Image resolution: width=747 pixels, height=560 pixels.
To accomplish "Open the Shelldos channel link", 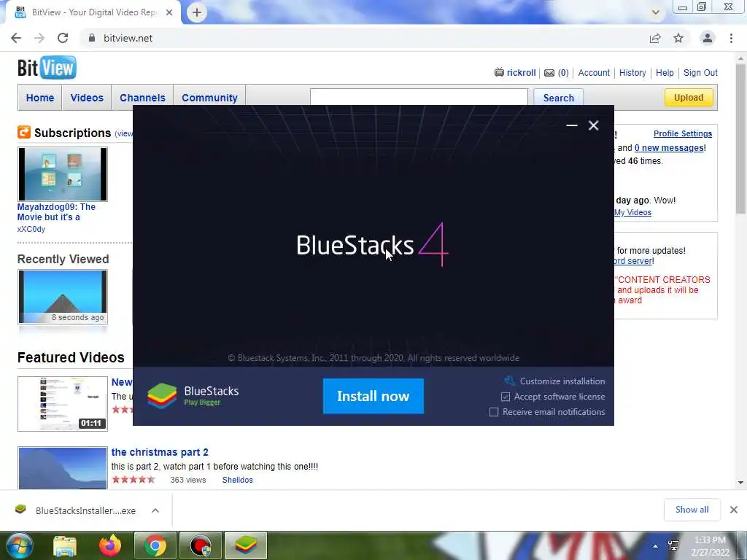I will point(237,480).
